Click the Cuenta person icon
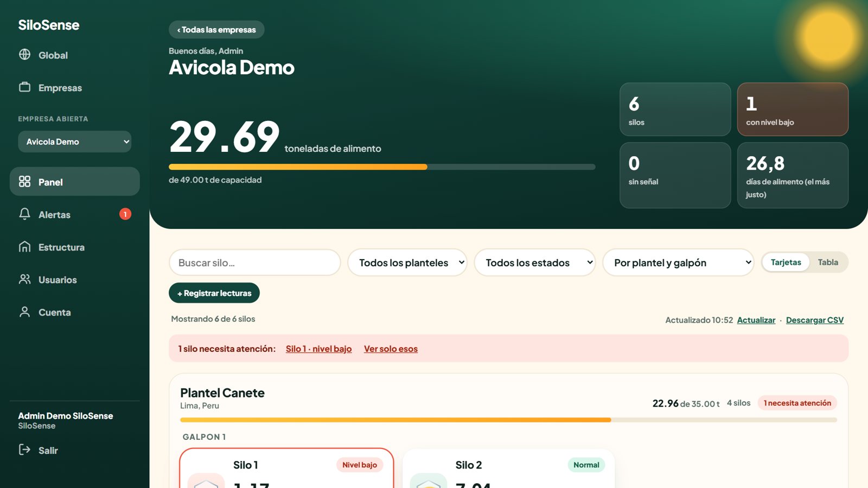The height and width of the screenshot is (488, 868). click(24, 312)
